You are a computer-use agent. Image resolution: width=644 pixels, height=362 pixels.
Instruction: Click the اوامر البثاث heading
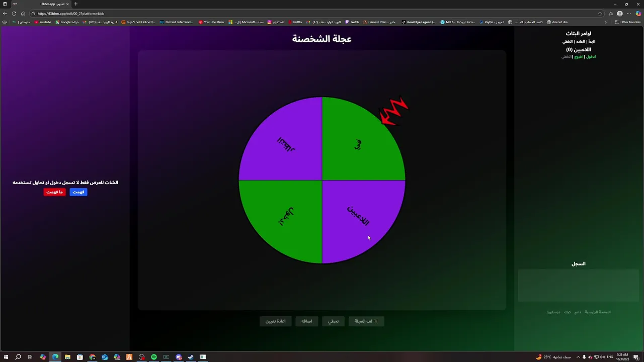579,34
